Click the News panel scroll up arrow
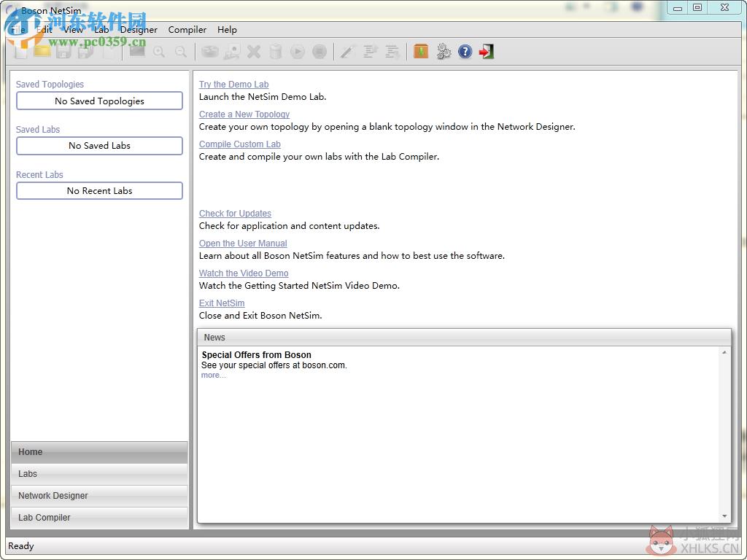Viewport: 747px width, 560px height. (724, 352)
